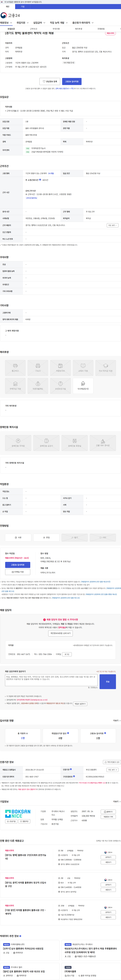This screenshot has width=121, height=980.
Task: Click the BOKSAN NICE company logo
Action: (x=18, y=814)
